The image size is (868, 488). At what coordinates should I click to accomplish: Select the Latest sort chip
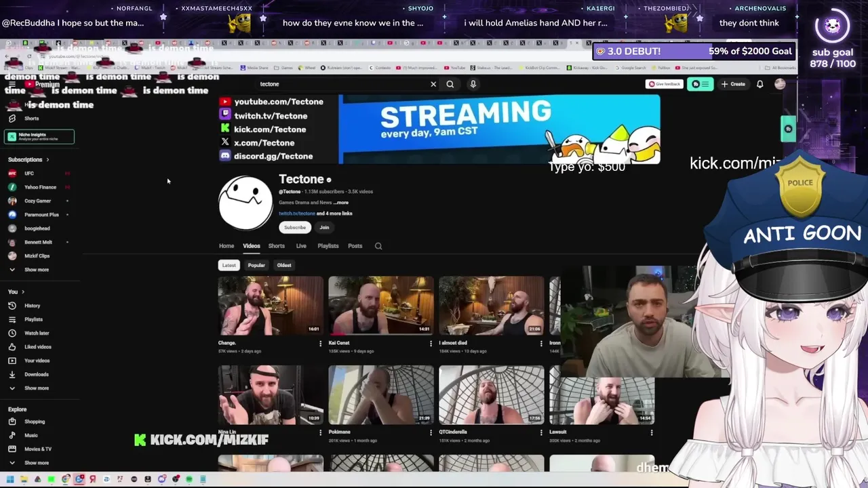click(x=229, y=265)
